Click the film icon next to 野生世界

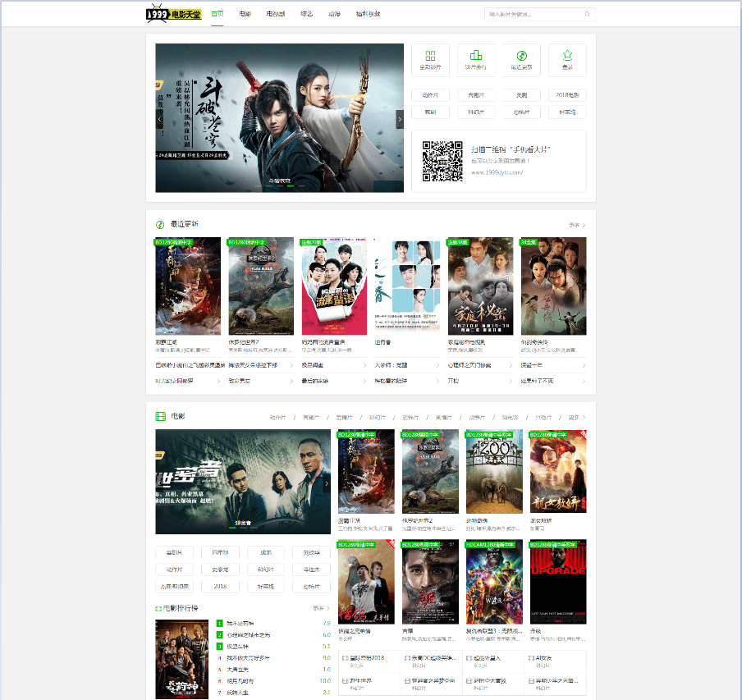tap(345, 680)
